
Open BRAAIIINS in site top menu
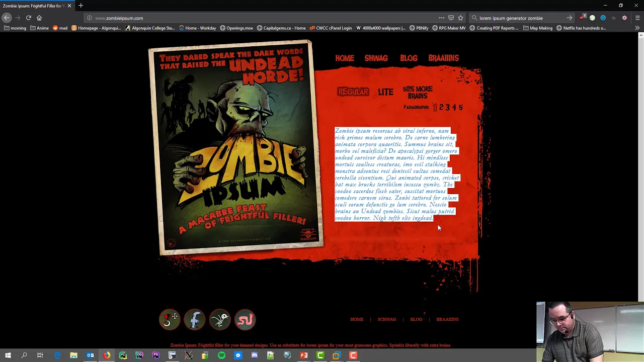(x=443, y=58)
